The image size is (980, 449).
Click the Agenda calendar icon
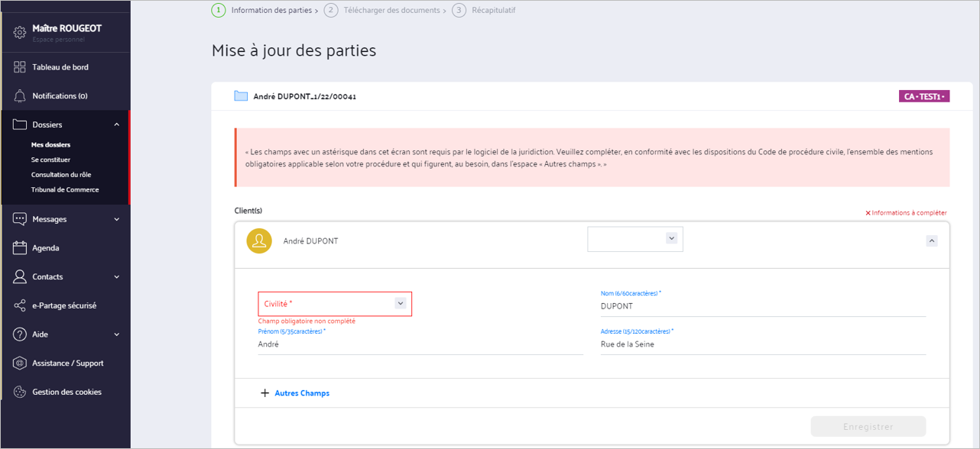[x=20, y=248]
